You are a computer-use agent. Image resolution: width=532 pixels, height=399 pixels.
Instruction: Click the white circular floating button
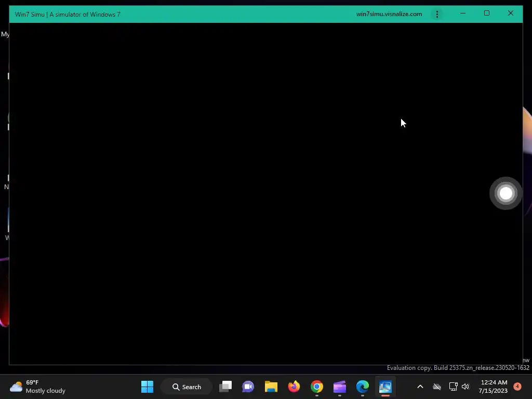tap(506, 193)
